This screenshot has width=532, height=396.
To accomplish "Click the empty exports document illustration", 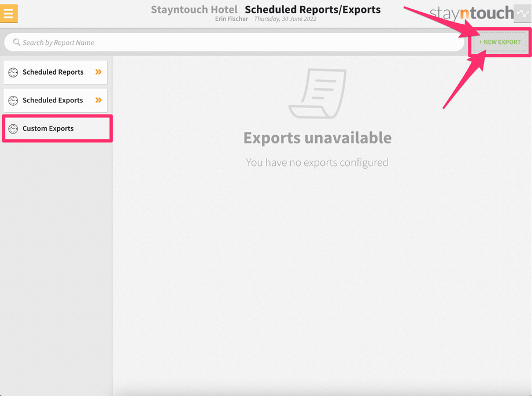I will (317, 94).
